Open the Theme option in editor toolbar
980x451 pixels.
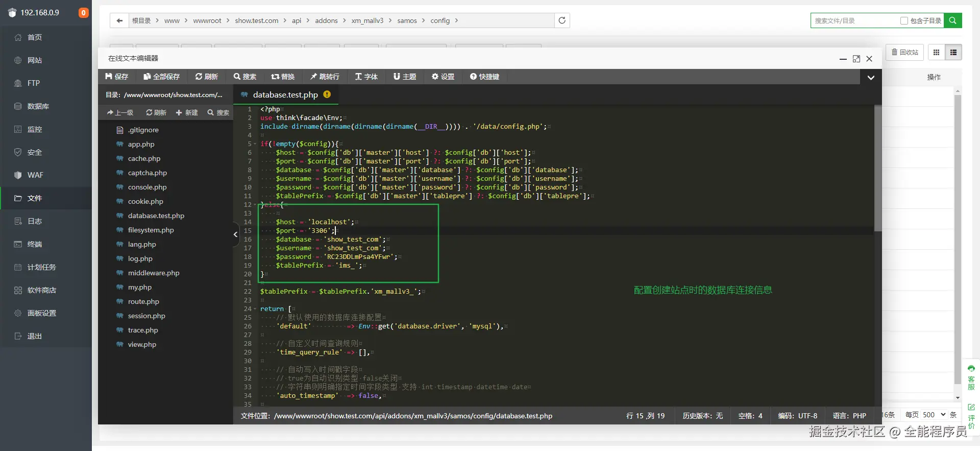pyautogui.click(x=405, y=77)
